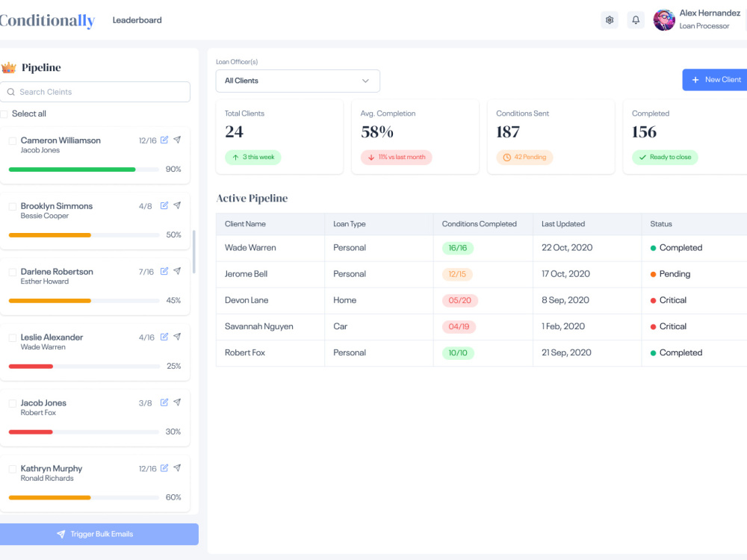
Task: Click Brooklyn Simmons's 50% progress bar
Action: tap(84, 235)
